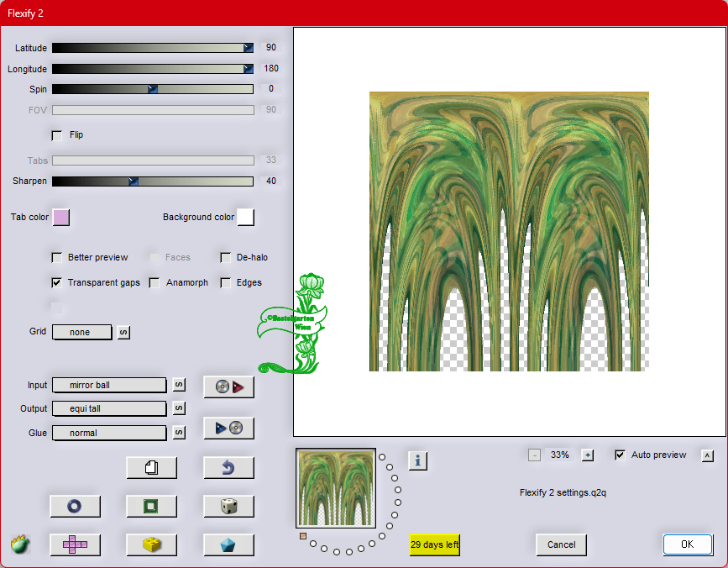Viewport: 728px width, 568px height.
Task: Click the blue ring icon button
Action: [75, 506]
